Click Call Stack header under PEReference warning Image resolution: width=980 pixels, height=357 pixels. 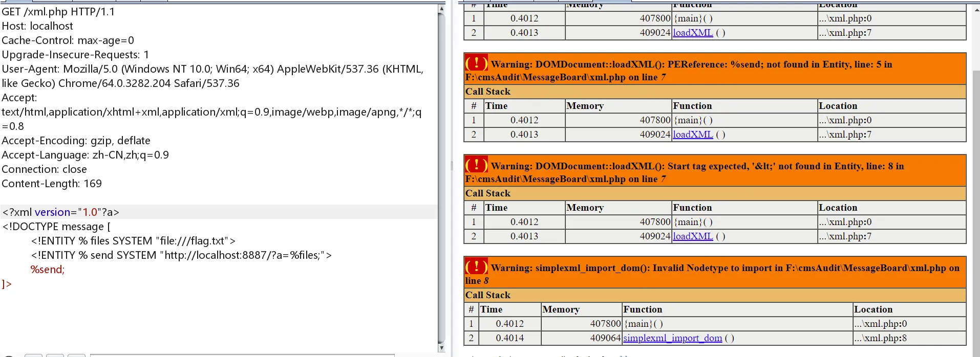click(x=715, y=92)
